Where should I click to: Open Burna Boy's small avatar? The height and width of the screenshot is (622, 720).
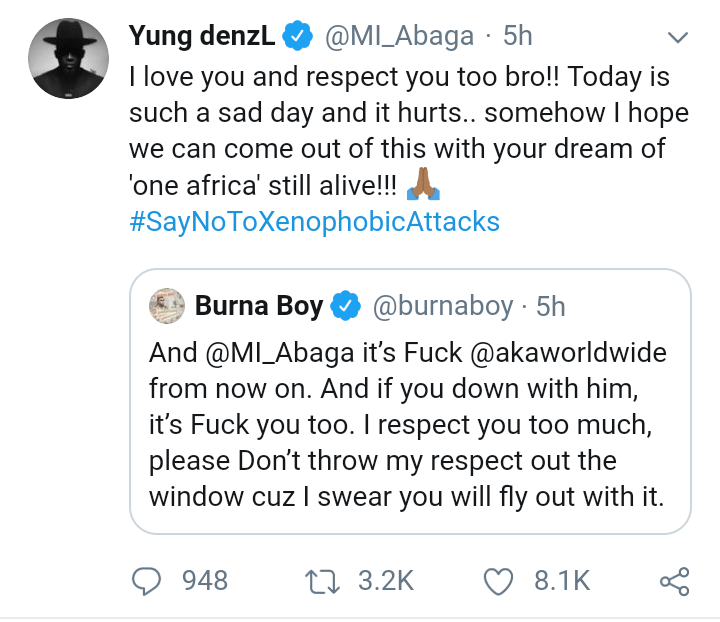coord(167,306)
